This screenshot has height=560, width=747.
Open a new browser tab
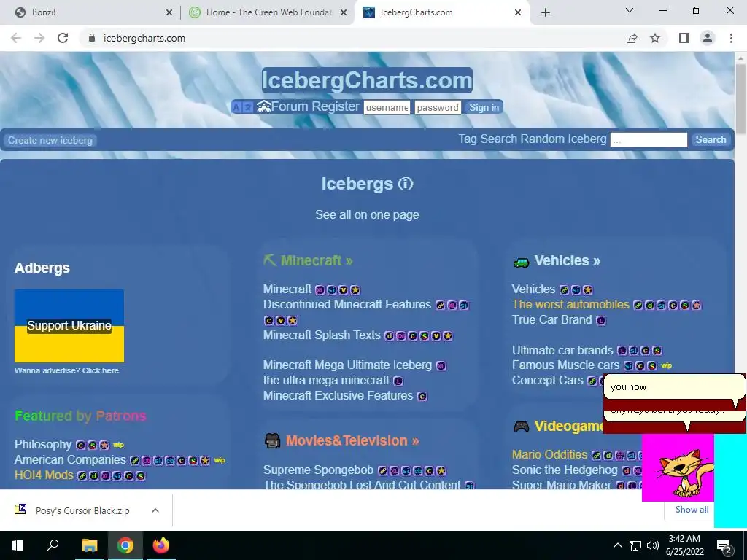[x=546, y=12]
